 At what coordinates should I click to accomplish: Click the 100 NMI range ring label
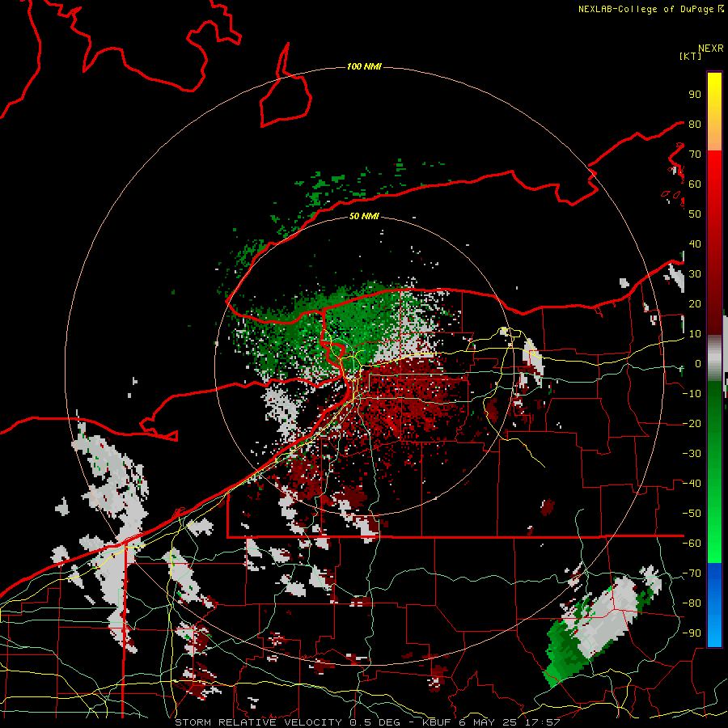click(364, 67)
